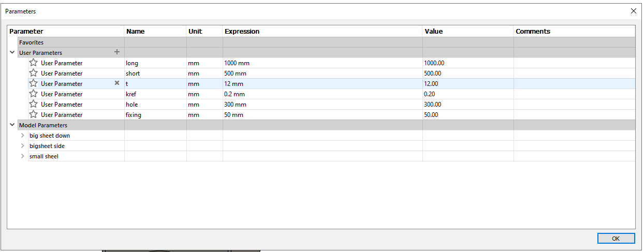
Task: Edit the name cell 't'
Action: click(155, 83)
